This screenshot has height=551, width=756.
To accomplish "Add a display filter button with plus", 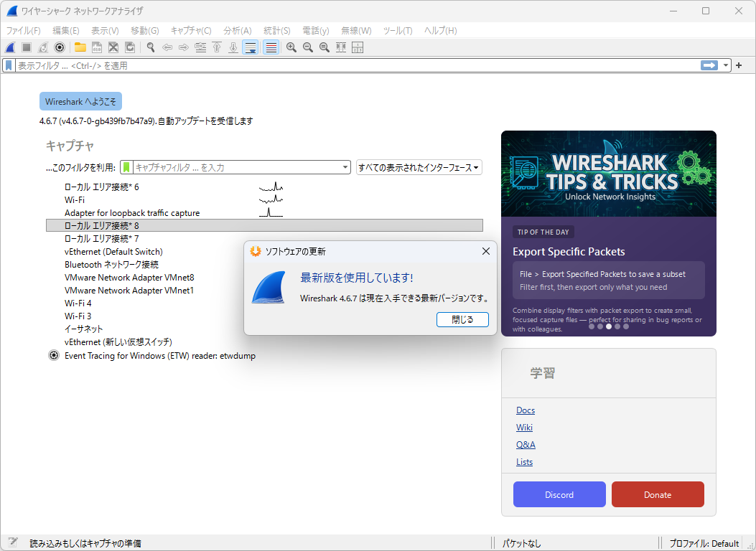I will coord(739,65).
